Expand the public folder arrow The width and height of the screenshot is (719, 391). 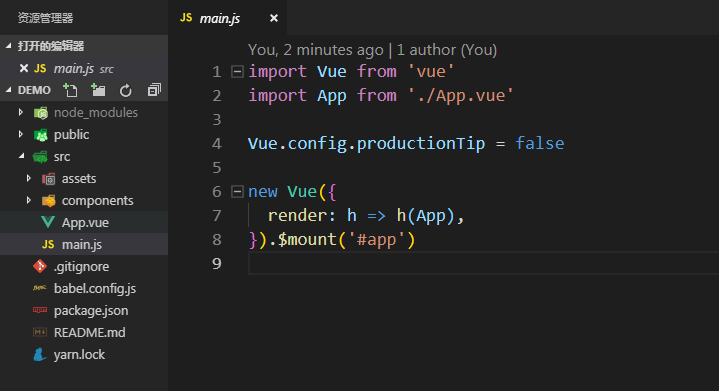click(x=21, y=134)
